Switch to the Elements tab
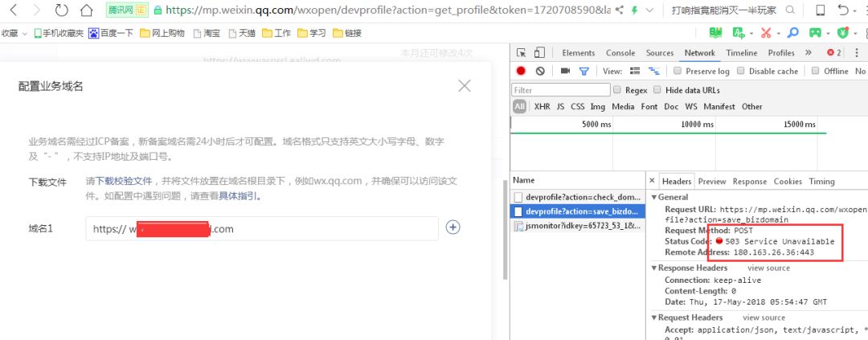Screen dimensions: 868x340 (579, 52)
